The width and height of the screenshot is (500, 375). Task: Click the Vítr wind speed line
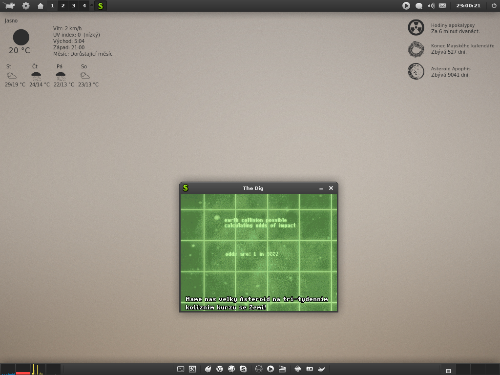[67, 28]
